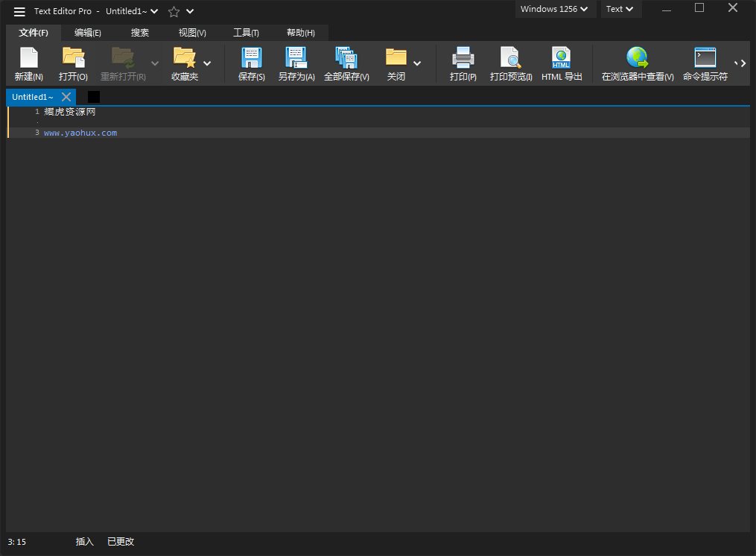Click the favorite star in title bar
Screen dimensions: 756x556
(174, 11)
